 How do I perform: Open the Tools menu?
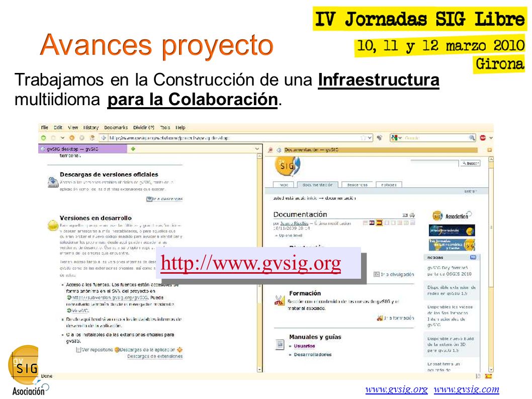click(x=165, y=127)
